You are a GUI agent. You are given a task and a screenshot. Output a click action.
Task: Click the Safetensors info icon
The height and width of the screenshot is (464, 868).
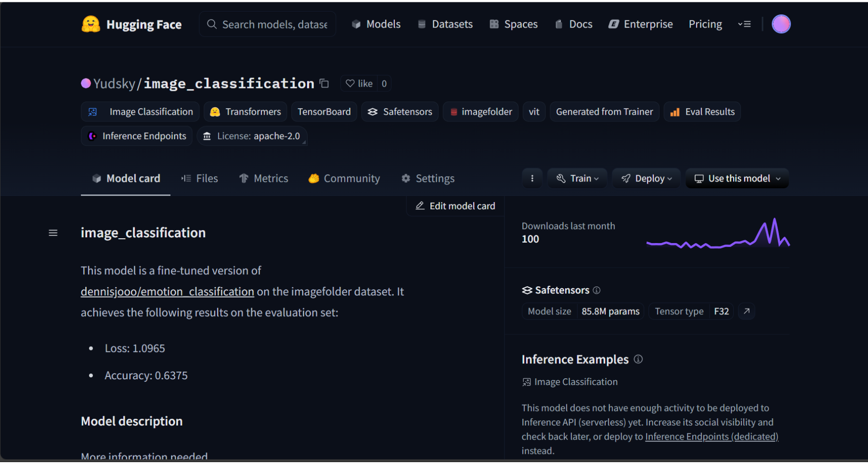click(596, 290)
